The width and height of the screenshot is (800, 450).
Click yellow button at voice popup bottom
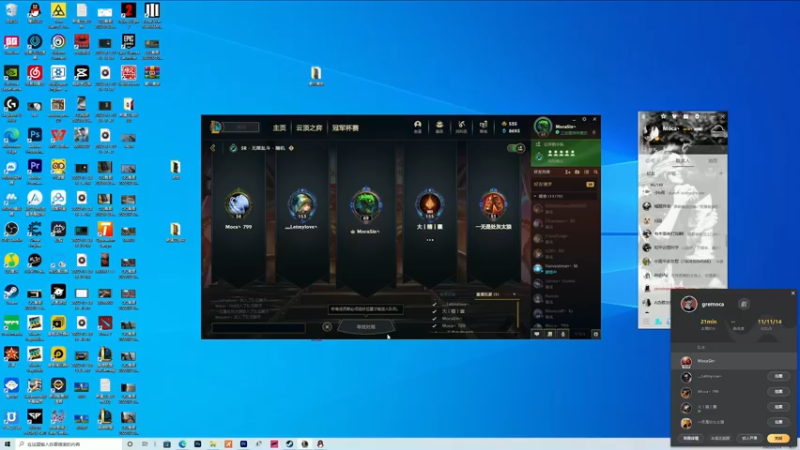coord(779,438)
